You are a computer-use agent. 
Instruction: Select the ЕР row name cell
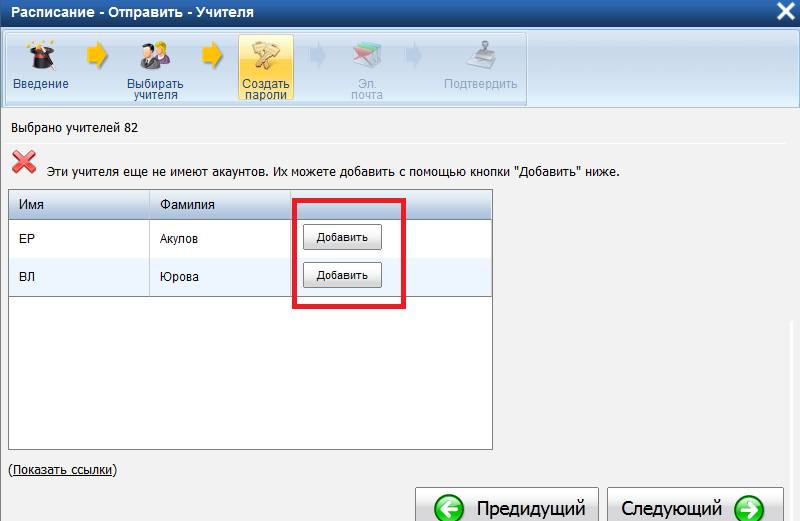(x=79, y=239)
